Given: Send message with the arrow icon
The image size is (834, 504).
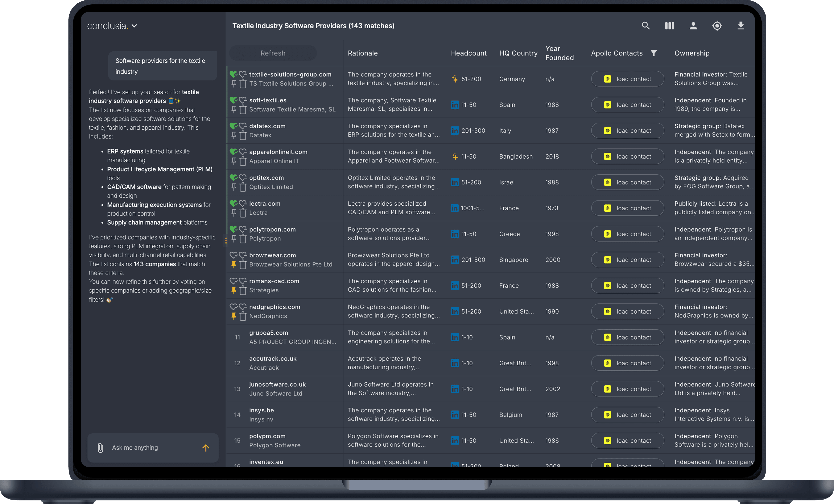Looking at the screenshot, I should 206,448.
